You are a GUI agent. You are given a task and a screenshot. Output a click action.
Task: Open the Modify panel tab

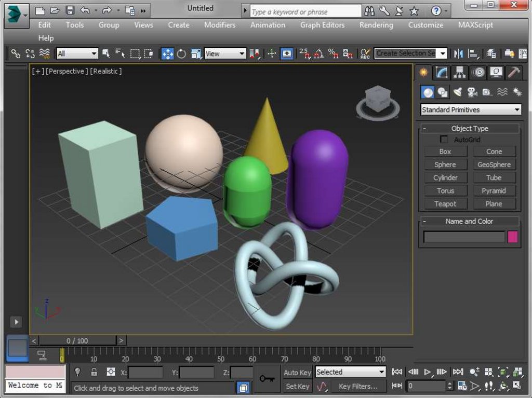click(x=442, y=72)
